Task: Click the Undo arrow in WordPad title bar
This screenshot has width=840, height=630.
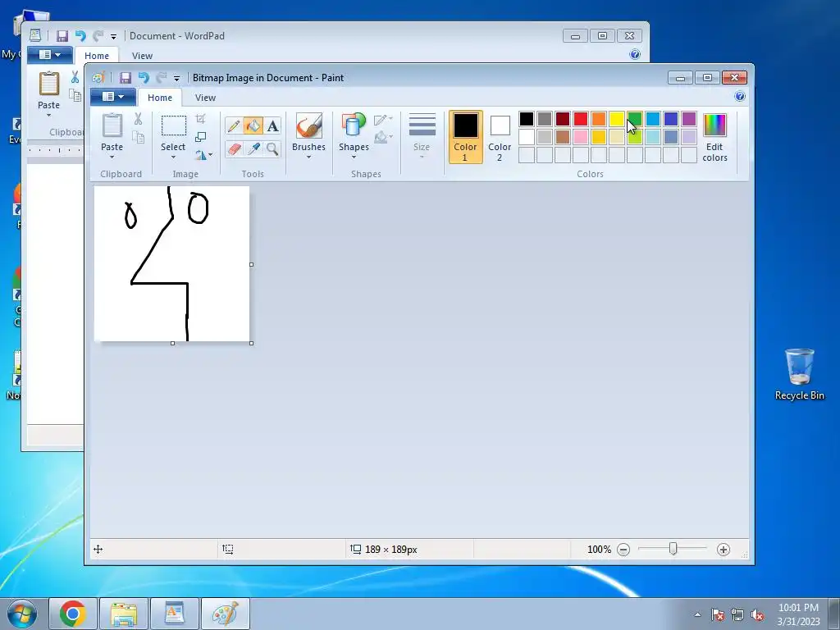Action: tap(80, 36)
